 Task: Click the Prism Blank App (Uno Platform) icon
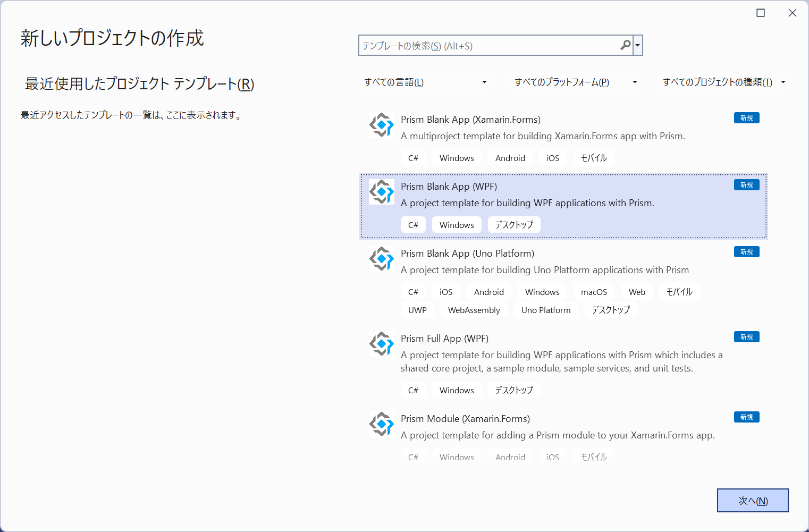click(382, 259)
